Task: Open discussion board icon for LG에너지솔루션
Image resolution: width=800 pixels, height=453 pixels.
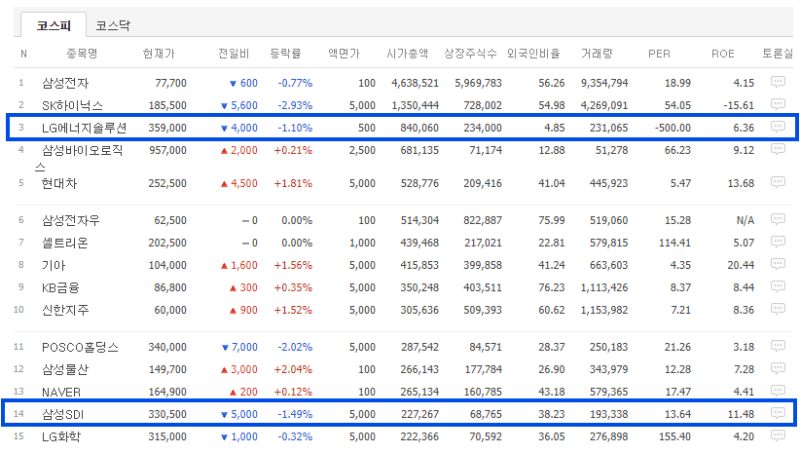Action: [778, 127]
